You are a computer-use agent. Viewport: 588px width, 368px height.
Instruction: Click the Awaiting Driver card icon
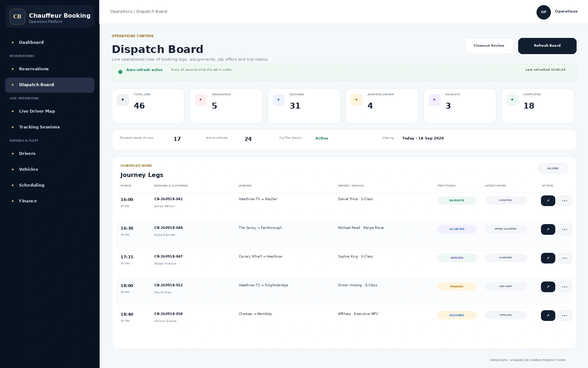tap(356, 100)
